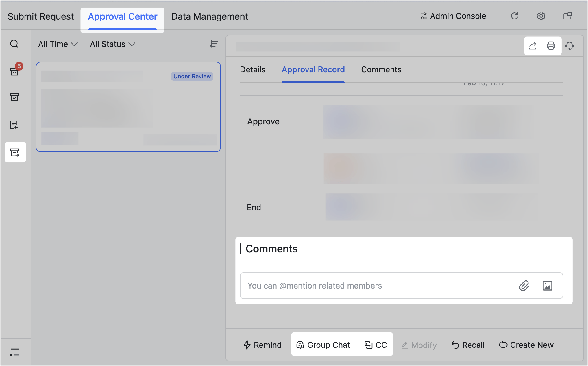This screenshot has width=588, height=366.
Task: Open search in the approval sidebar
Action: point(14,44)
